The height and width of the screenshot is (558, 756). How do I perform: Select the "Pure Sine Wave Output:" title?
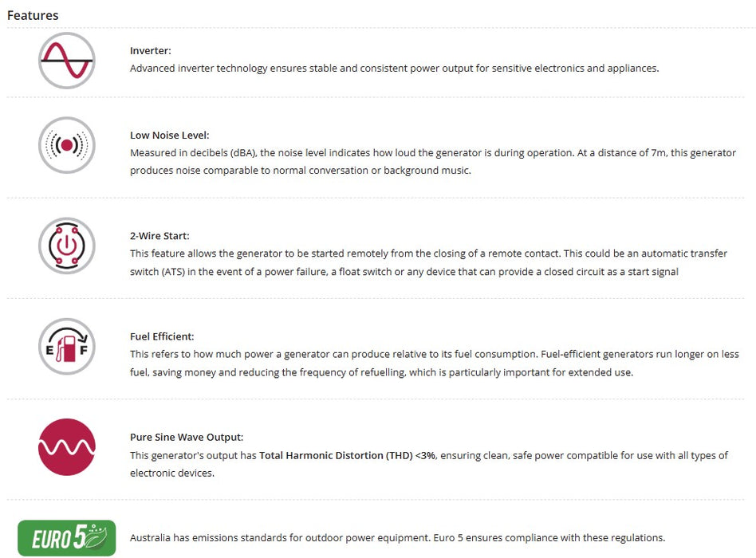[x=187, y=437]
